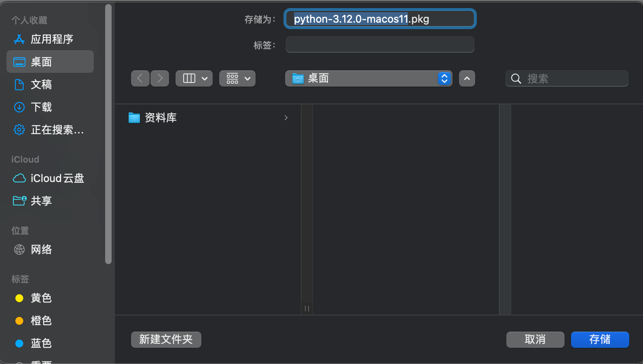The height and width of the screenshot is (364, 643).
Task: Click inside the 标签 input field
Action: click(379, 44)
